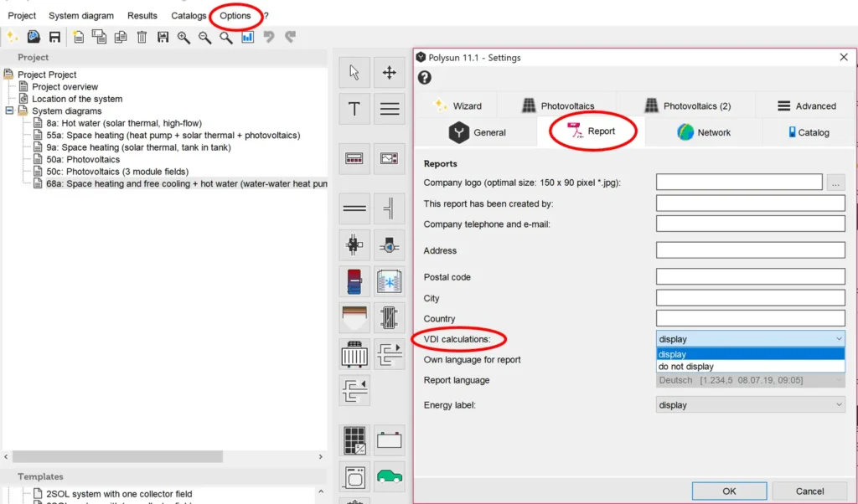Click the help question mark icon
This screenshot has height=504, width=858.
425,78
